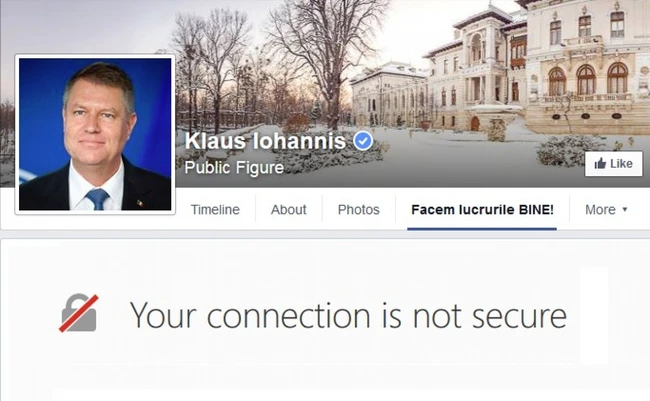650x401 pixels.
Task: Click the blue tie in the profile photo
Action: point(97,199)
